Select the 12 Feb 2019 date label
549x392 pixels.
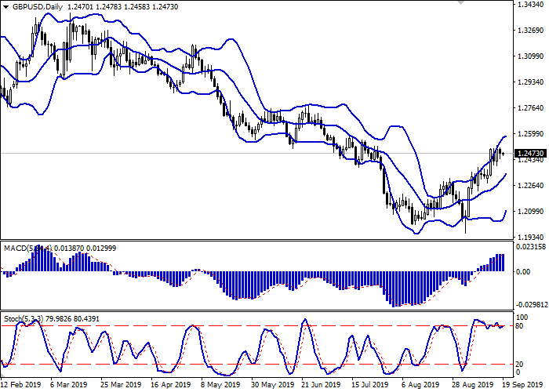(x=20, y=385)
